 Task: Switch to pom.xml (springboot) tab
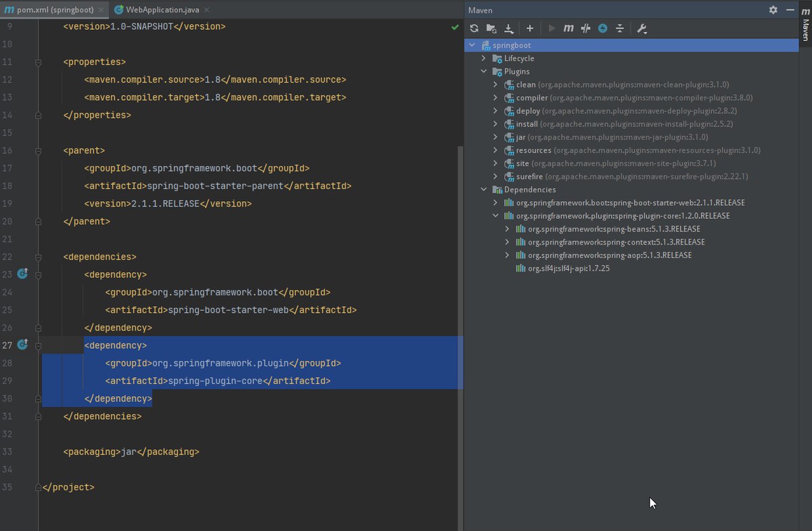coord(53,9)
